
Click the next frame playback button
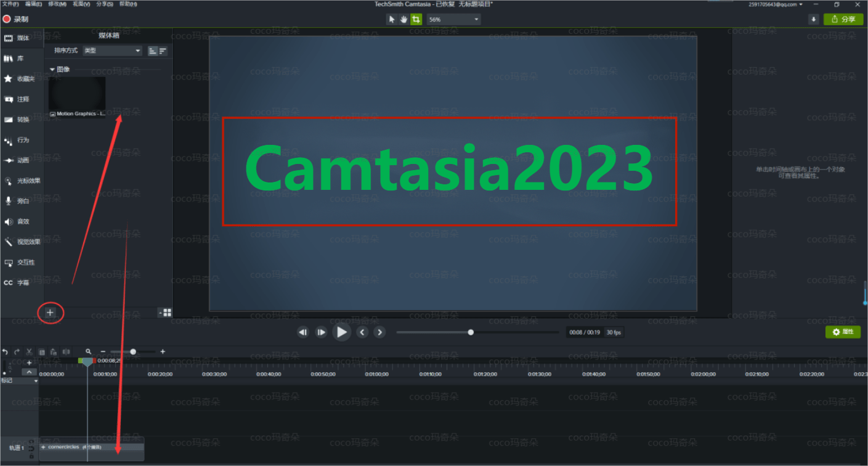[x=322, y=332]
